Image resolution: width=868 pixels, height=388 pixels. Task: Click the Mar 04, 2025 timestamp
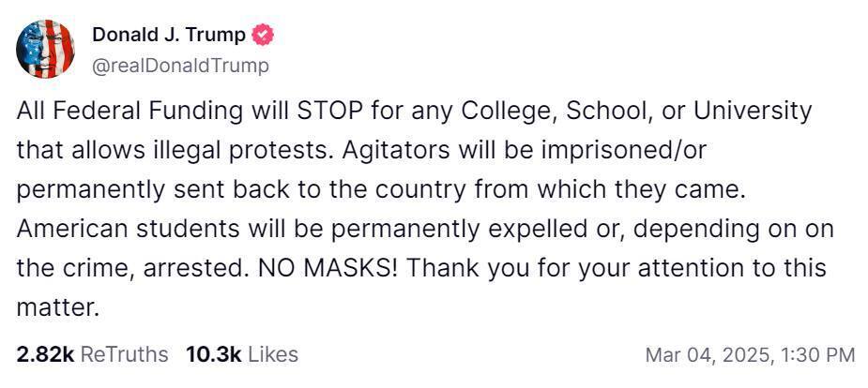(750, 355)
